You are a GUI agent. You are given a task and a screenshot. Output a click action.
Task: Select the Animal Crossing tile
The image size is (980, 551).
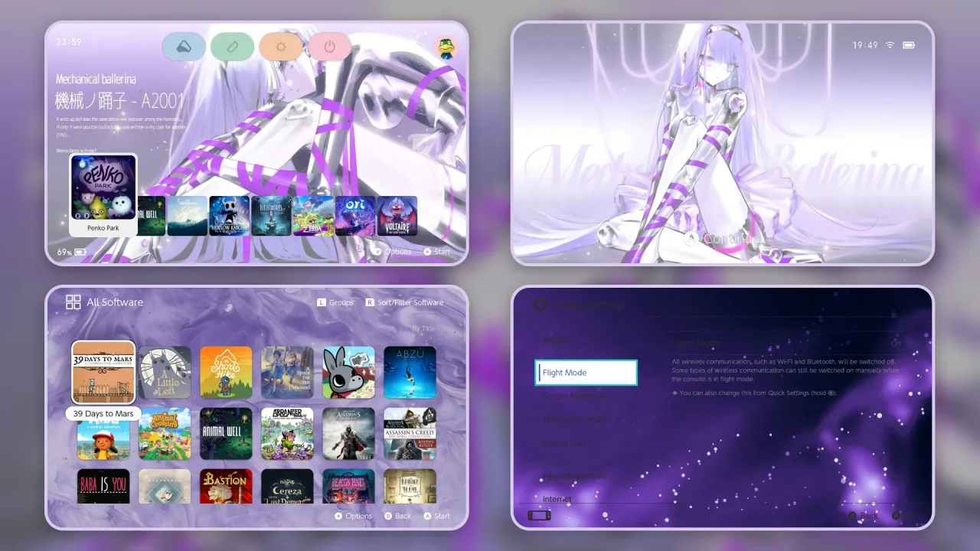pos(165,434)
